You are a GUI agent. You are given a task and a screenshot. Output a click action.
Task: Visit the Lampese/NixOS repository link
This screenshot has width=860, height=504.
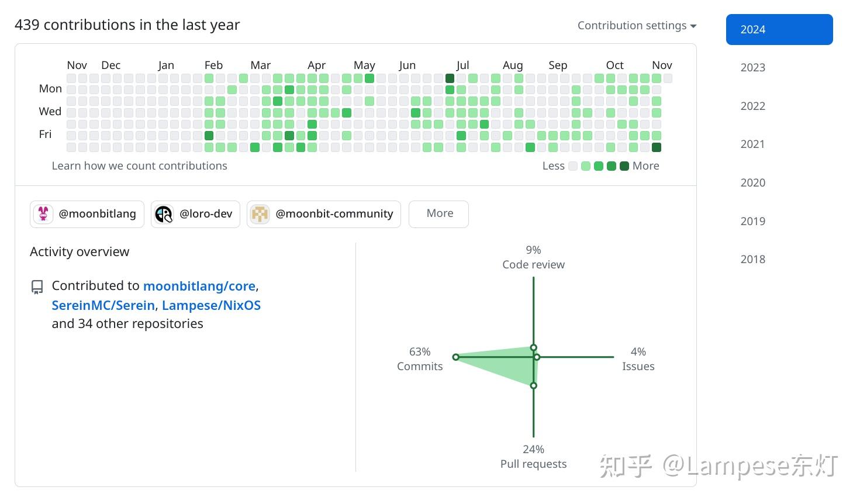coord(211,305)
